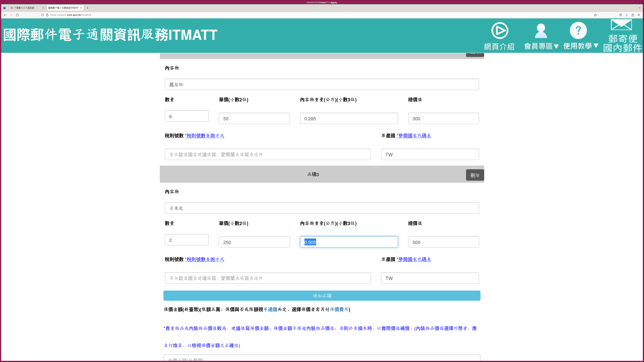Click the 芒果乾 contents input field
The image size is (644, 362).
(x=322, y=208)
